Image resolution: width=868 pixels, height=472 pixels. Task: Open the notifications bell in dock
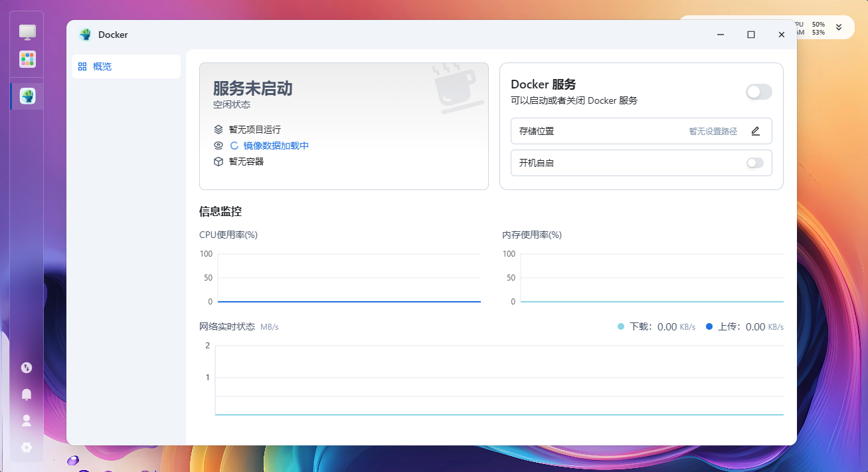click(x=27, y=394)
